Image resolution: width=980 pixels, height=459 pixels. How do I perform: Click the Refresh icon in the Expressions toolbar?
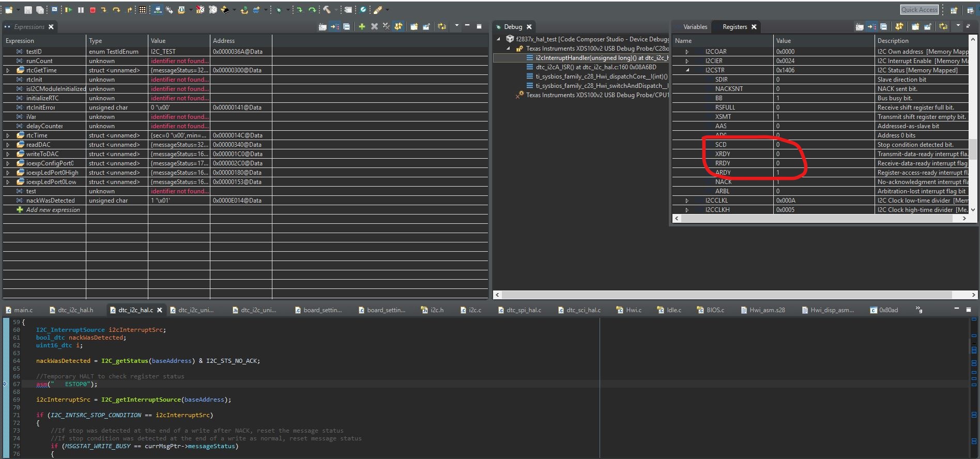pos(441,26)
